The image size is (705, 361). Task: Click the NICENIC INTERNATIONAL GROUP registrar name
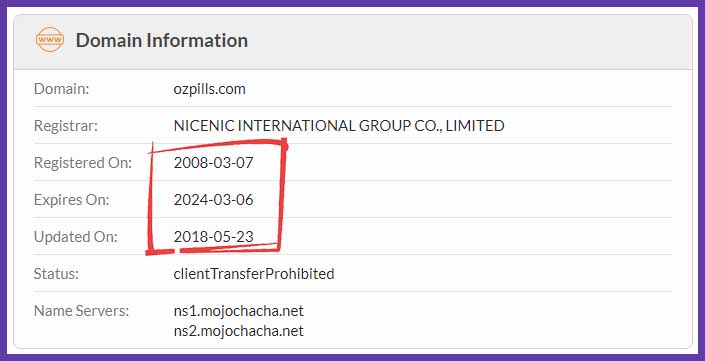[x=339, y=126]
